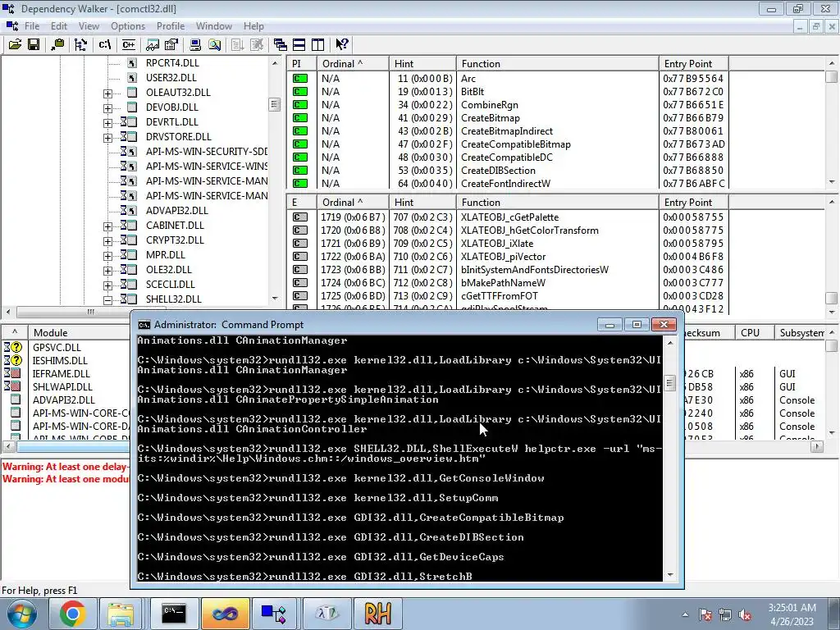Click the Open file toolbar icon
840x630 pixels.
click(15, 44)
